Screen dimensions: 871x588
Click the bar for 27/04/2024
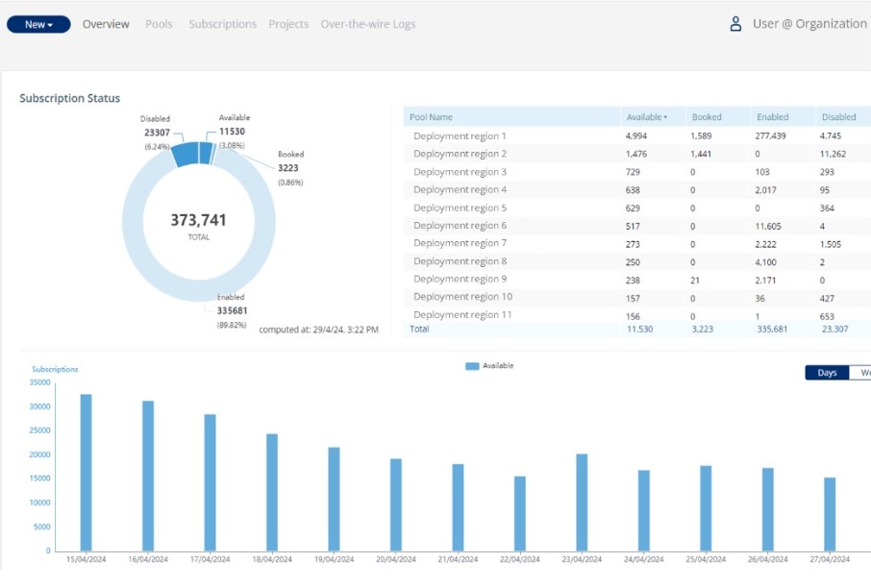[830, 514]
